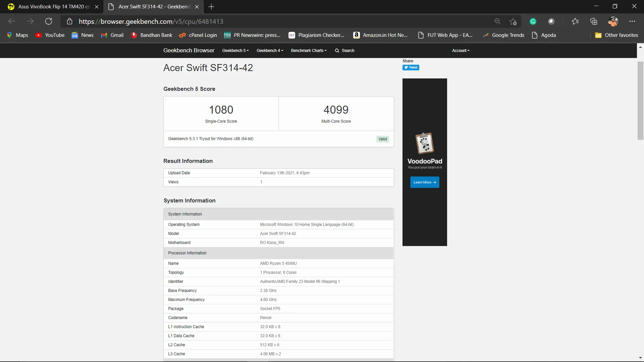Screen dimensions: 644x362
Task: Expand the Account dropdown
Action: click(x=461, y=51)
